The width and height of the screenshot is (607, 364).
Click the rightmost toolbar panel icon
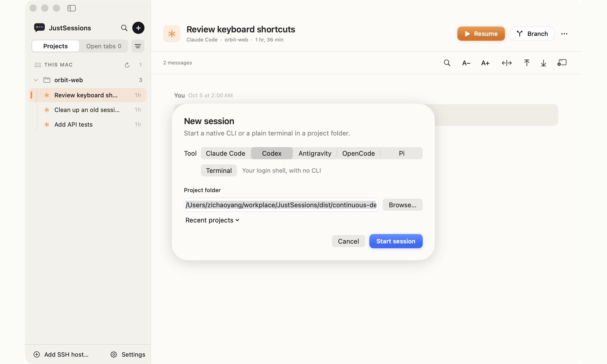(562, 63)
